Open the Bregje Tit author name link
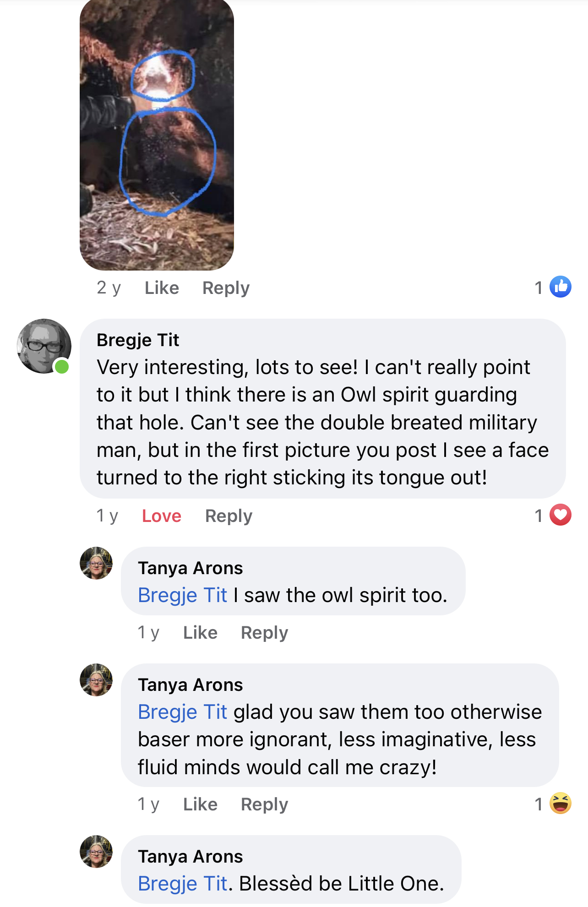588x907 pixels. pos(138,340)
